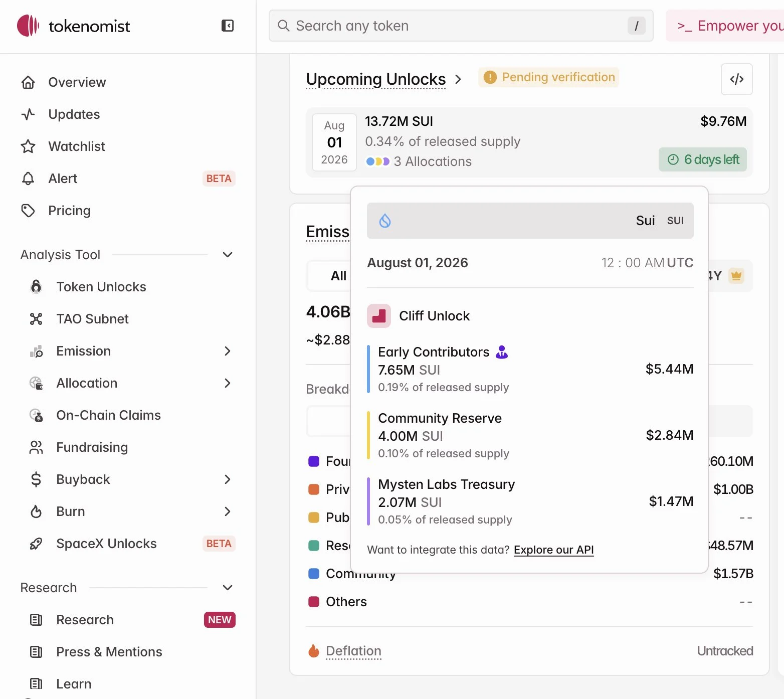Viewport: 784px width, 699px height.
Task: Expand the Emission submenu chevron
Action: [228, 351]
